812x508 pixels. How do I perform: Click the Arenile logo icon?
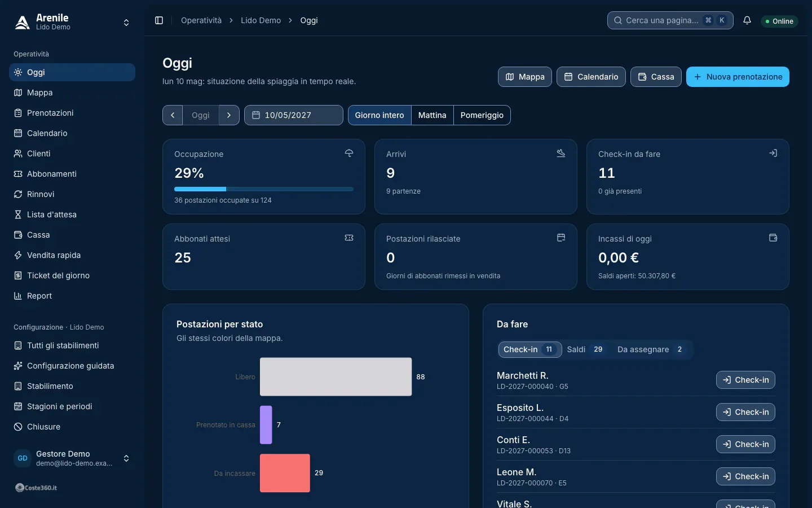click(x=22, y=22)
